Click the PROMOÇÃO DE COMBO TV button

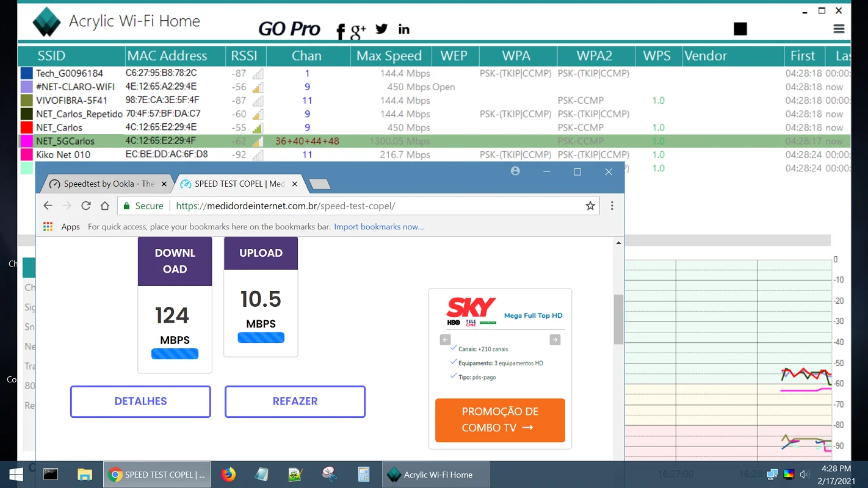(x=500, y=420)
